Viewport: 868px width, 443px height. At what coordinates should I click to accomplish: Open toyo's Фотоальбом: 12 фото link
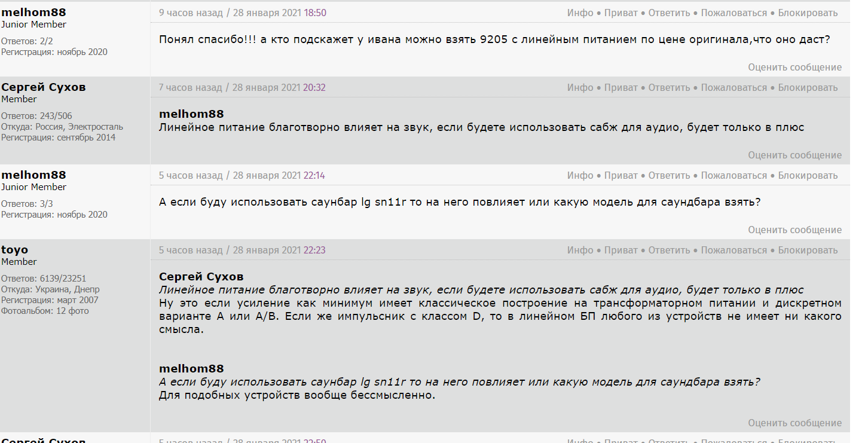click(45, 311)
